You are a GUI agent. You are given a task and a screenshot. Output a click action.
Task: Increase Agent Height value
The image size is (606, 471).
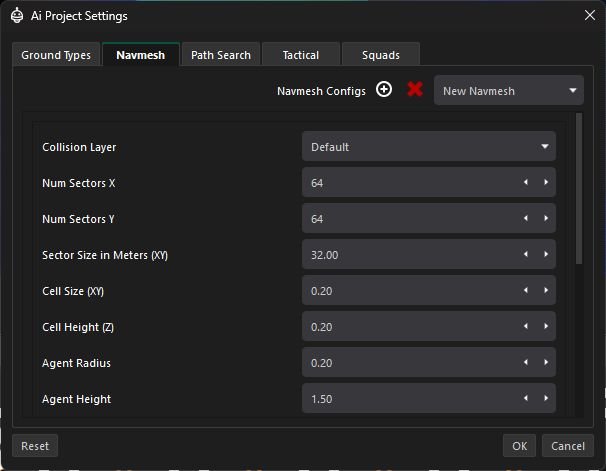click(x=546, y=398)
